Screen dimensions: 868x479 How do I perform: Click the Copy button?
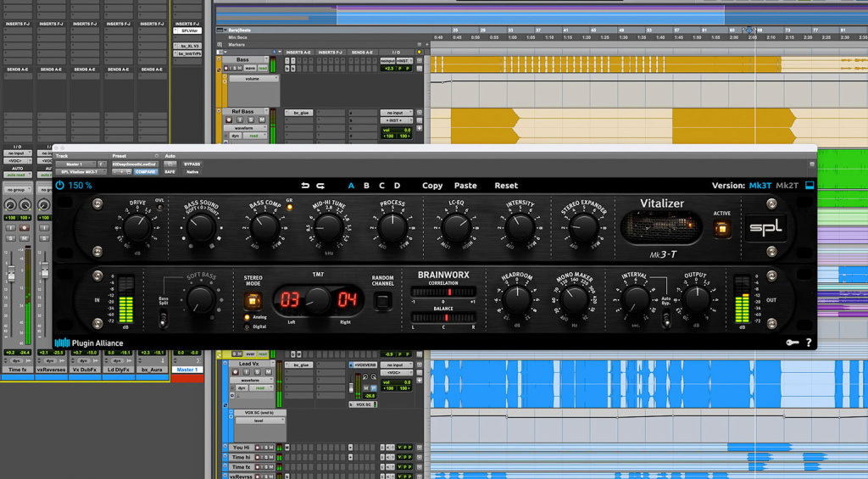click(432, 186)
